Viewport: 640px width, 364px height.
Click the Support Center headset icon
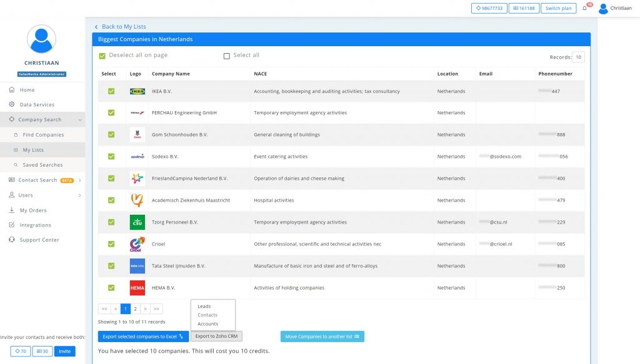coord(12,240)
